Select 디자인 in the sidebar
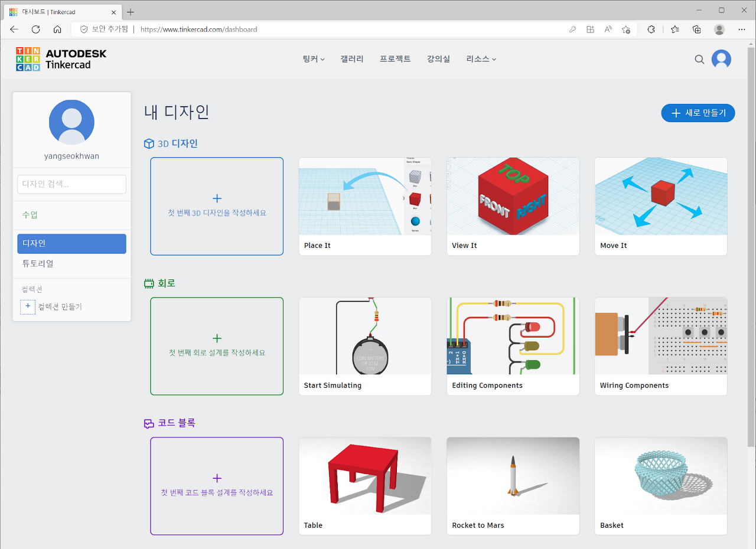This screenshot has height=549, width=756. click(x=71, y=244)
